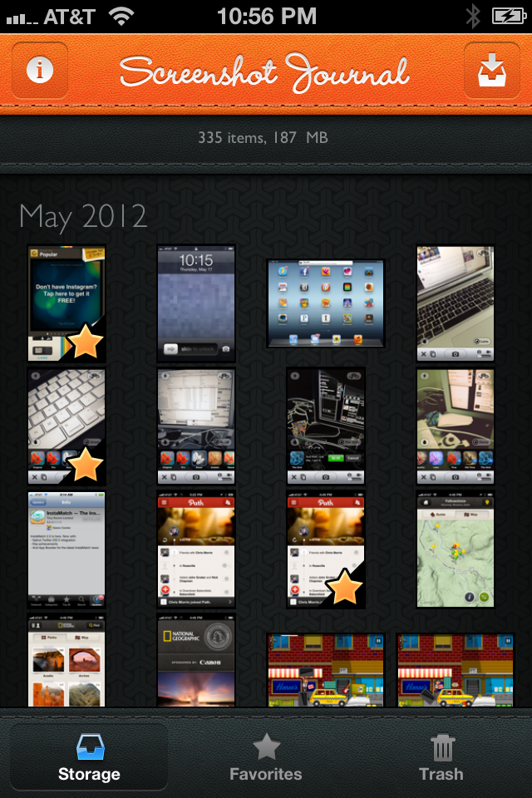The image size is (532, 798).
Task: Tap the info button in header
Action: point(39,70)
